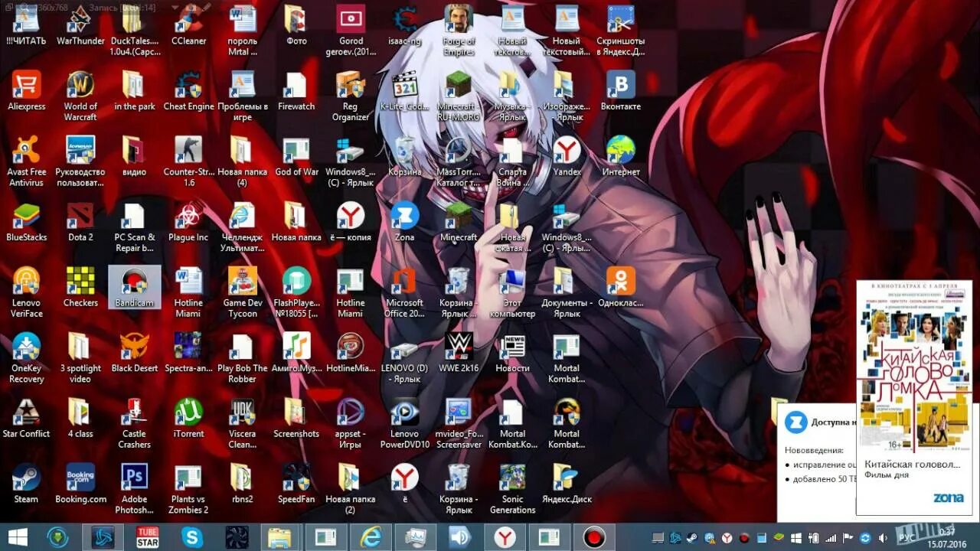Launch OneKey Recovery
Screen dimensions: 980x551
27,357
